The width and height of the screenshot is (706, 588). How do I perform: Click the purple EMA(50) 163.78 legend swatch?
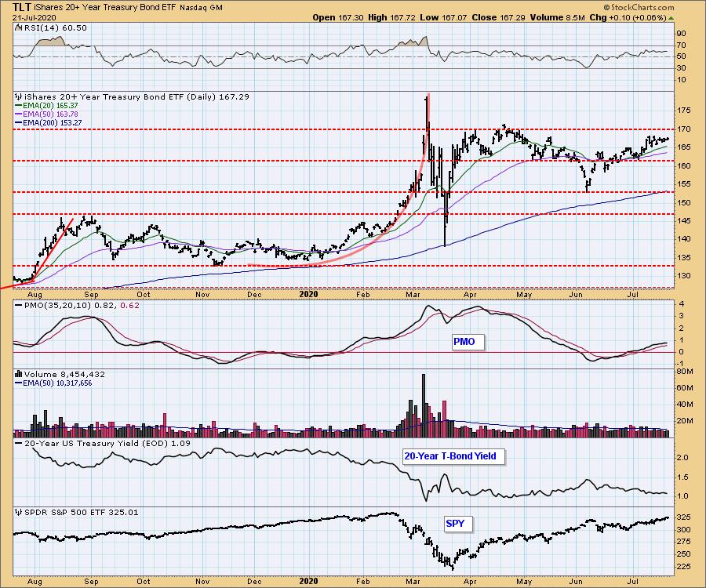pyautogui.click(x=19, y=114)
